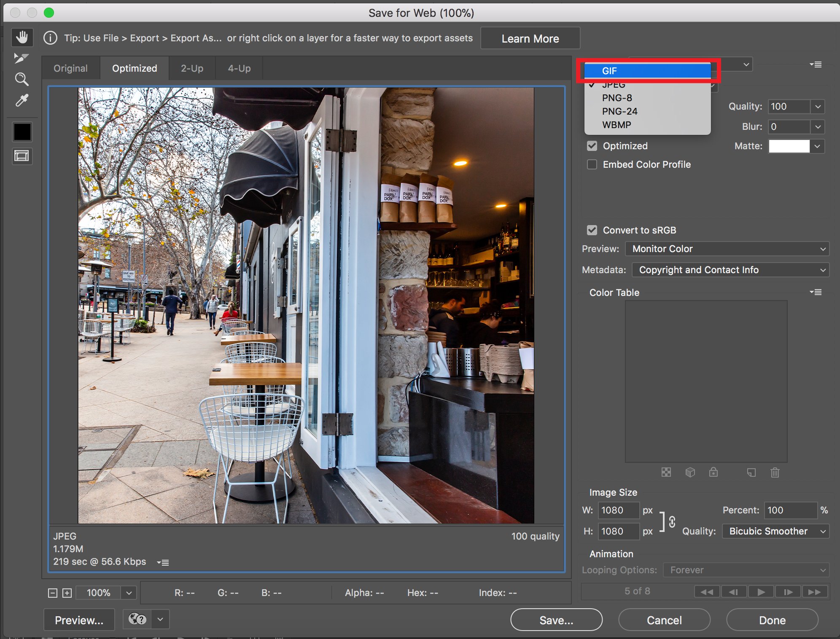Viewport: 840px width, 639px height.
Task: Toggle the Convert to sRGB checkbox
Action: 591,230
